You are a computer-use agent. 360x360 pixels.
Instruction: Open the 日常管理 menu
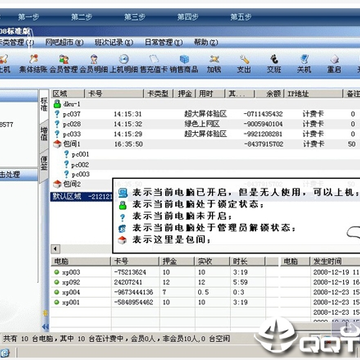pyautogui.click(x=164, y=43)
